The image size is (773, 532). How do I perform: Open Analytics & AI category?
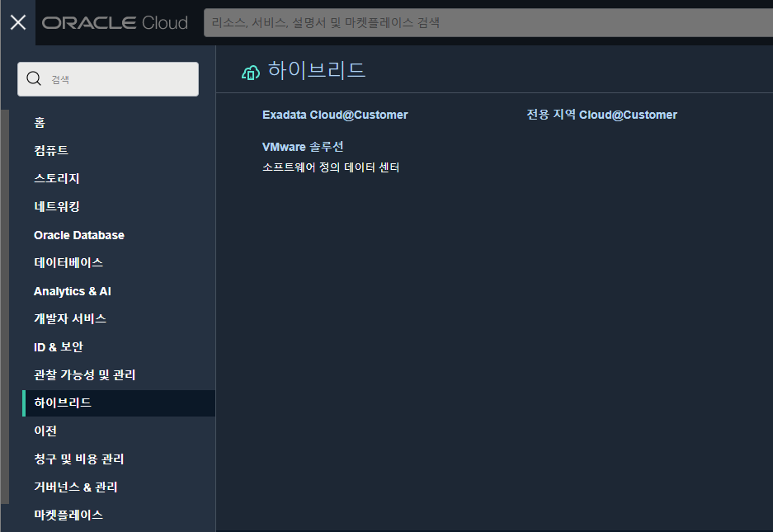tap(73, 291)
